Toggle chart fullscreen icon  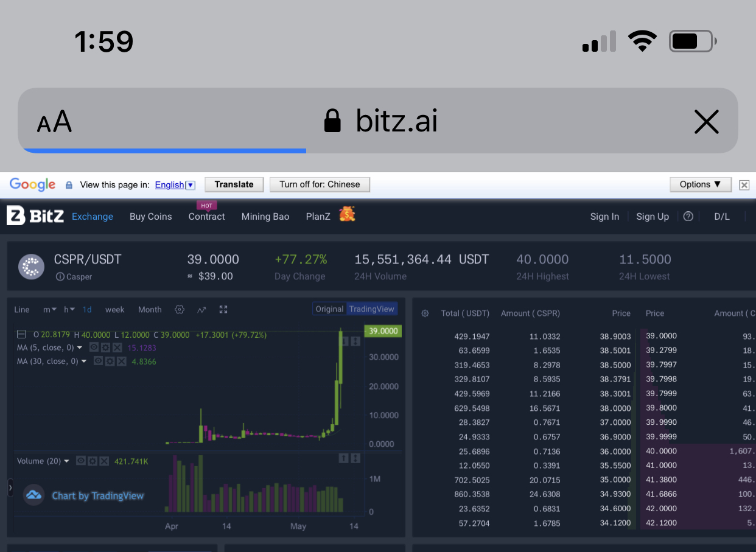(x=223, y=310)
